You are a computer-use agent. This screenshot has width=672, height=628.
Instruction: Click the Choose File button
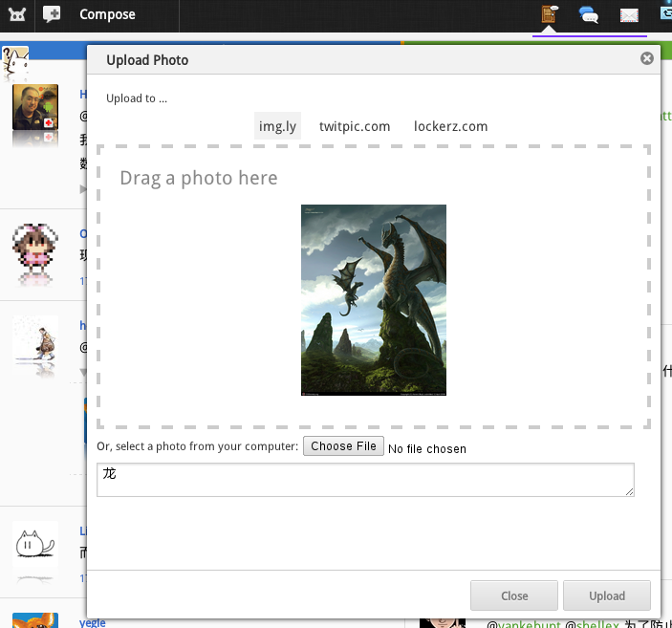click(343, 446)
